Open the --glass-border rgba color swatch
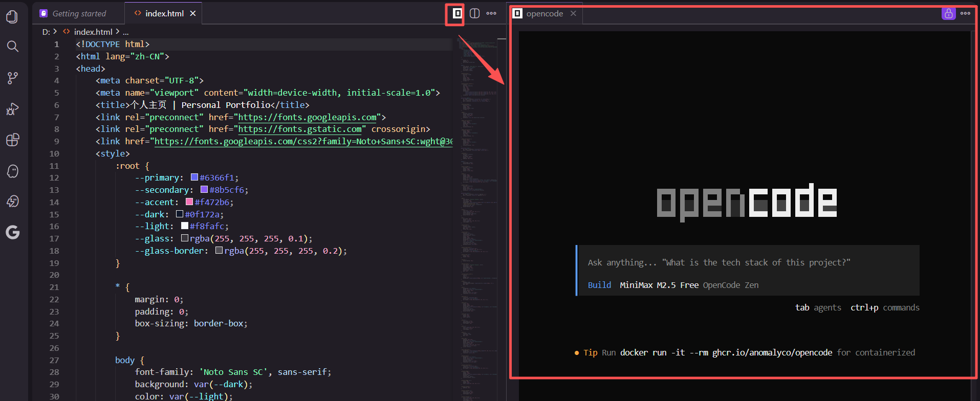Image resolution: width=980 pixels, height=401 pixels. 219,251
